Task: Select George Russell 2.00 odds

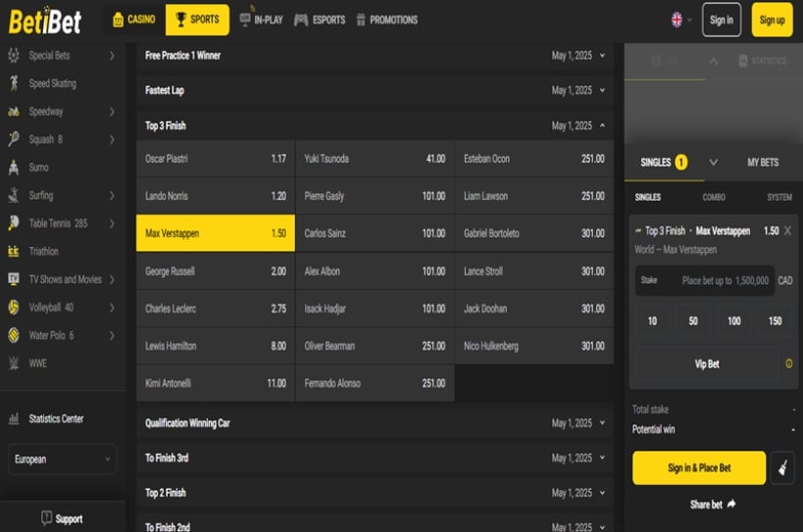Action: 216,271
